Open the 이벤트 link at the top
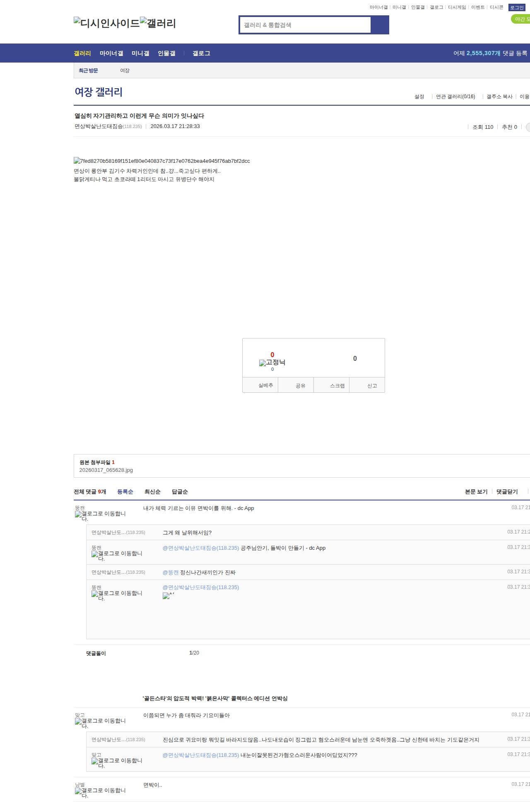Image resolution: width=530 pixels, height=812 pixels. click(x=478, y=7)
